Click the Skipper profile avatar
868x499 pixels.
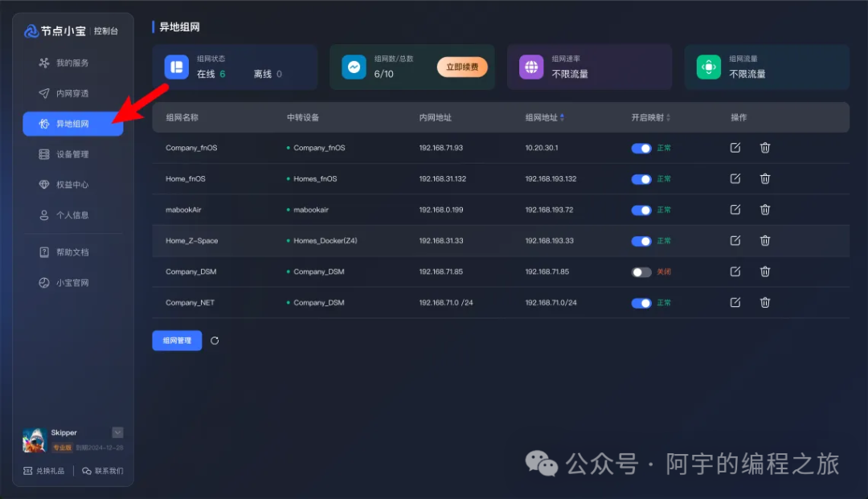[34, 440]
